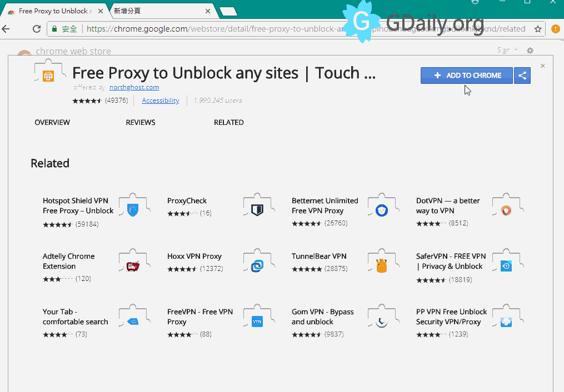
Task: Click the Gom VPN icon
Action: coord(382,321)
